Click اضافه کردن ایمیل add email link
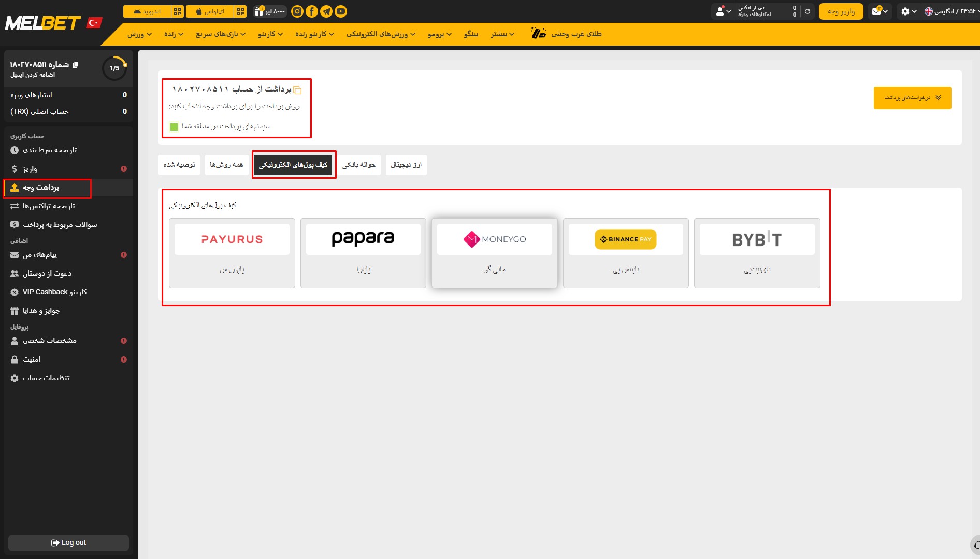This screenshot has width=980, height=559. click(33, 75)
